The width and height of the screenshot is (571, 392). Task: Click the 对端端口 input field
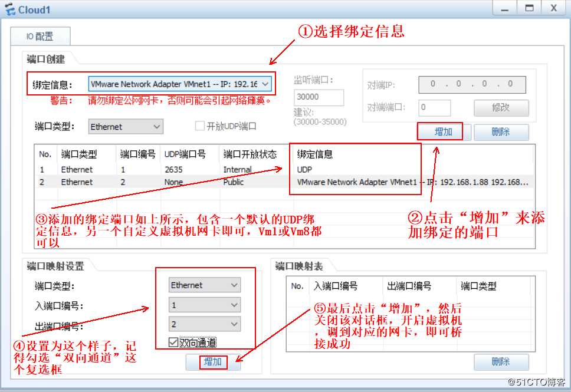tap(434, 108)
